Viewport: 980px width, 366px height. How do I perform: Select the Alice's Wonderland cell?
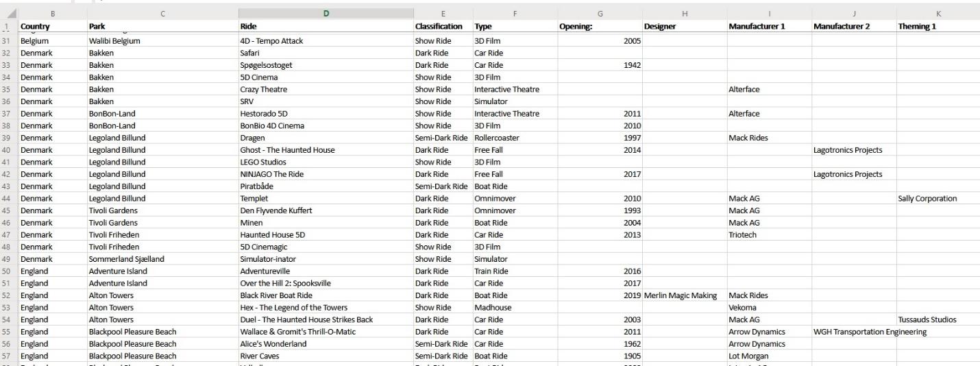coord(326,344)
